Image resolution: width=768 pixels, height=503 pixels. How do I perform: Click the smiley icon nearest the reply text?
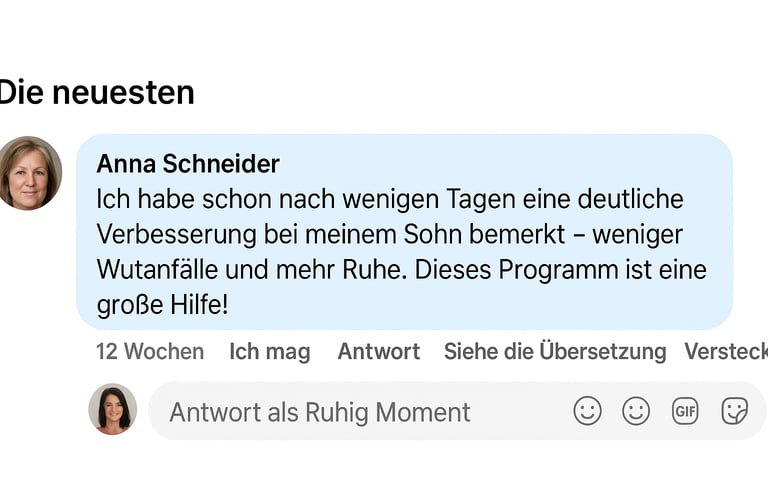click(588, 411)
